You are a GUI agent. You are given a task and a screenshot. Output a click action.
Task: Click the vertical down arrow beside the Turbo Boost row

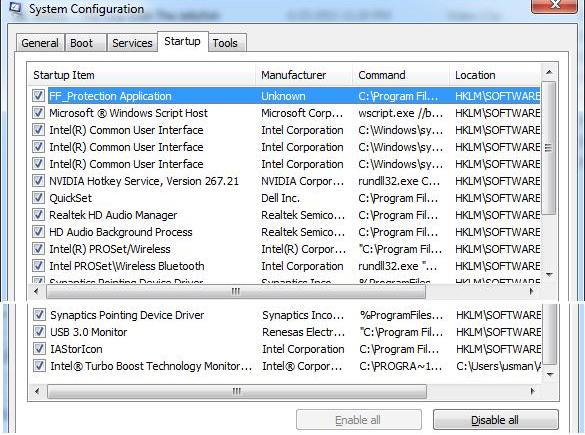point(550,374)
